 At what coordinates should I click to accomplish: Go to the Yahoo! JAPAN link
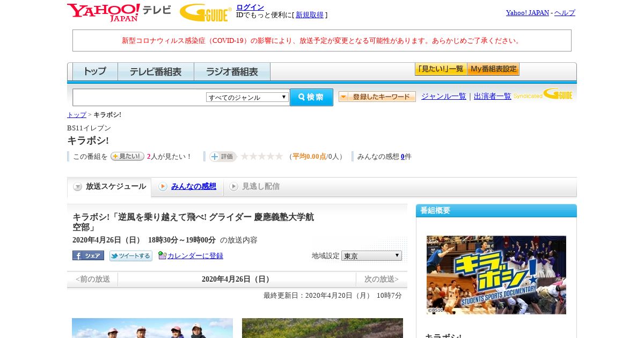point(527,12)
